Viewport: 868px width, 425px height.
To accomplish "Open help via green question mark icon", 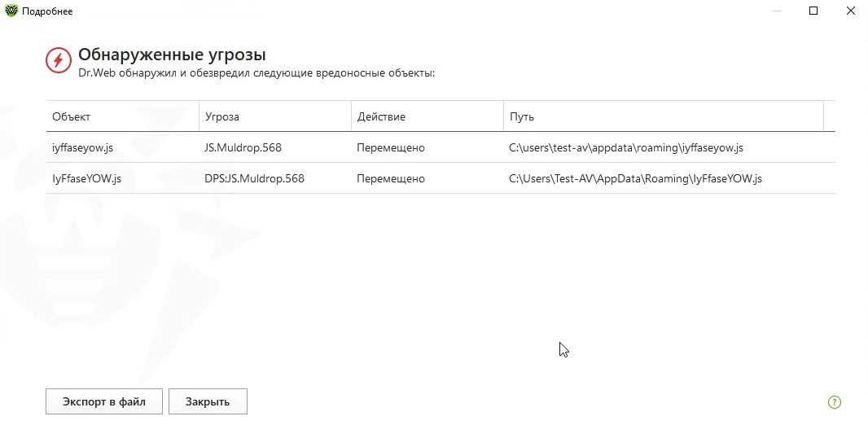I will pos(834,401).
